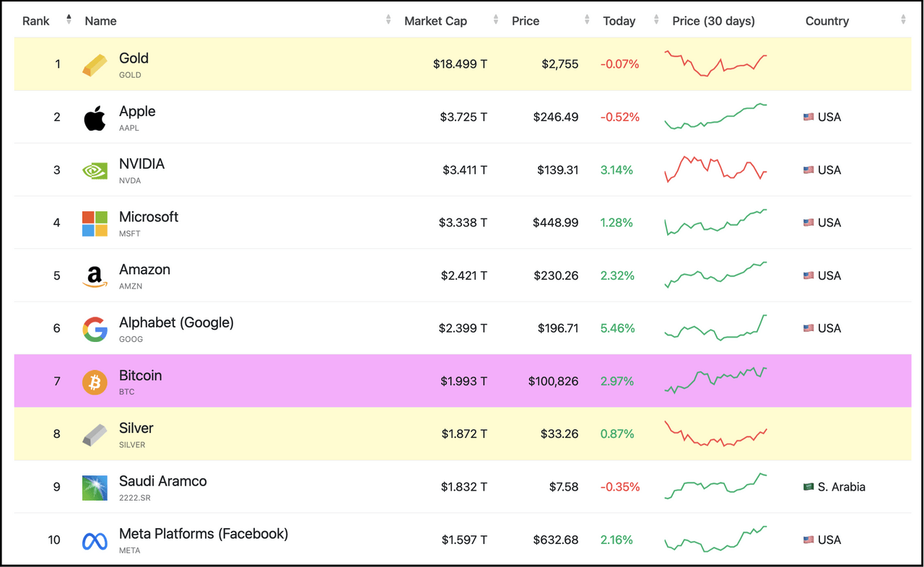View NVIDIA 30-day price chart
This screenshot has width=924, height=567.
(x=715, y=170)
